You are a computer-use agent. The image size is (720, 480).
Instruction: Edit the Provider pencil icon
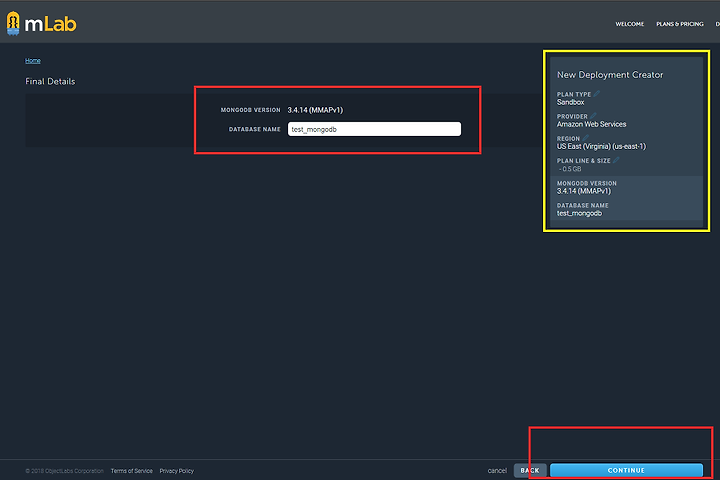point(593,116)
